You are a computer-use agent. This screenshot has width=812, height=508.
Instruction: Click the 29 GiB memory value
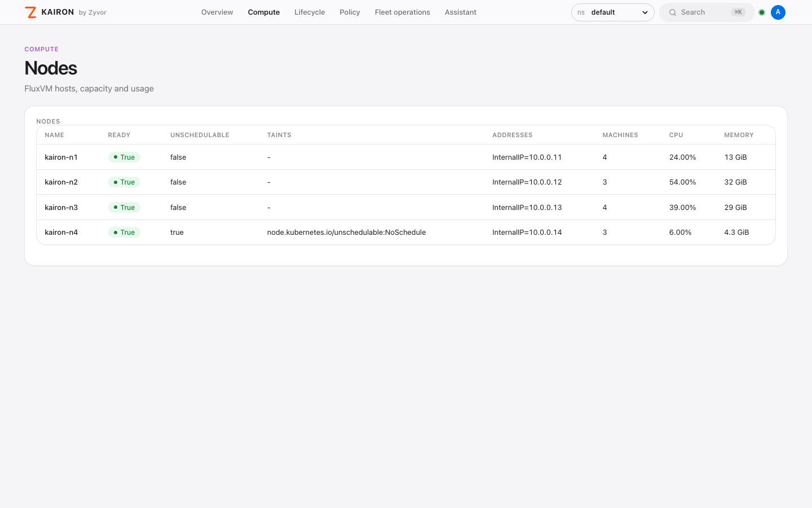point(735,207)
